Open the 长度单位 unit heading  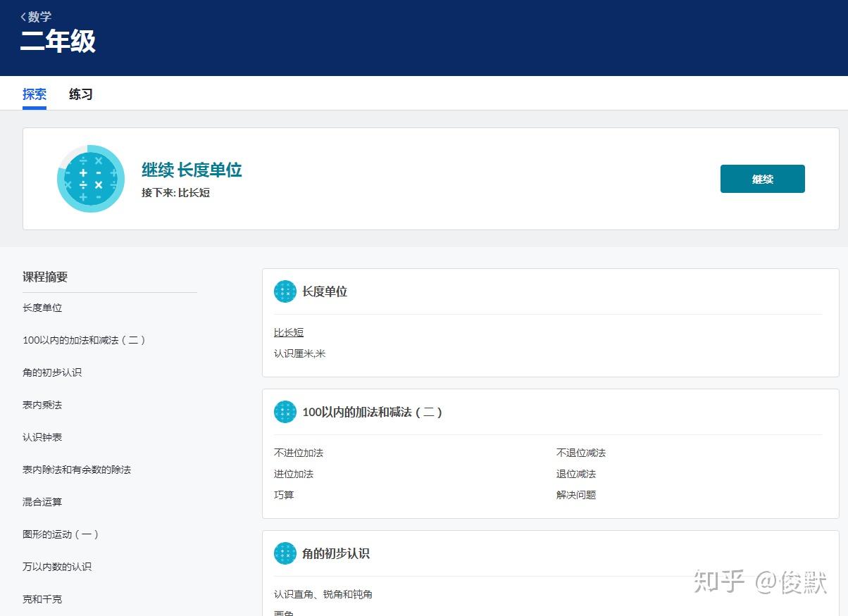tap(325, 291)
